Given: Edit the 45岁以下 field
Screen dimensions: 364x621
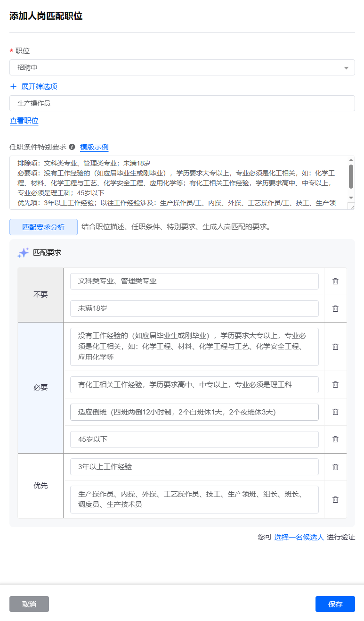Looking at the screenshot, I should (x=194, y=439).
